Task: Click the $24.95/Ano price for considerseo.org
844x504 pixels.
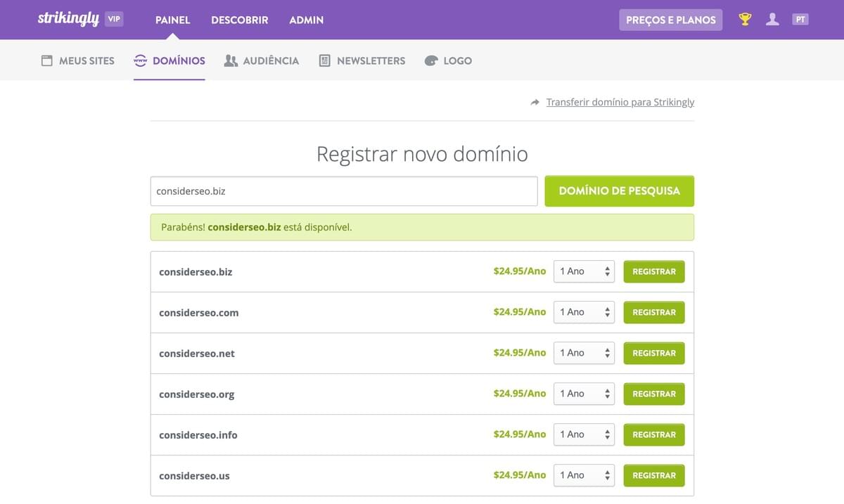Action: pos(520,394)
